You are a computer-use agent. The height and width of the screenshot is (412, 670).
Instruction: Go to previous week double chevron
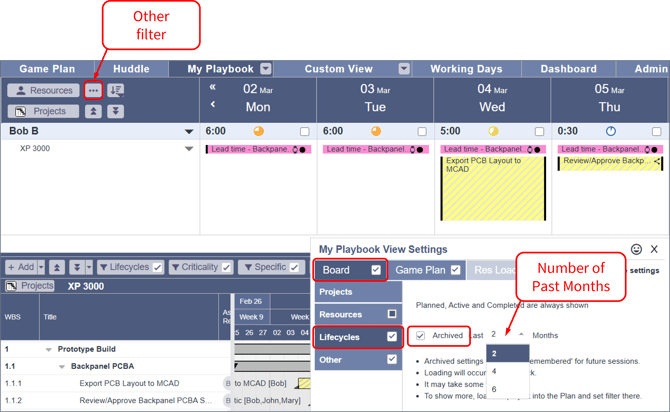tap(212, 88)
